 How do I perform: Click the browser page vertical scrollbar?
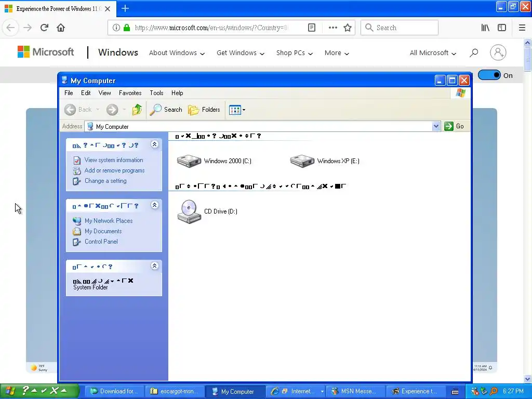coord(527,210)
